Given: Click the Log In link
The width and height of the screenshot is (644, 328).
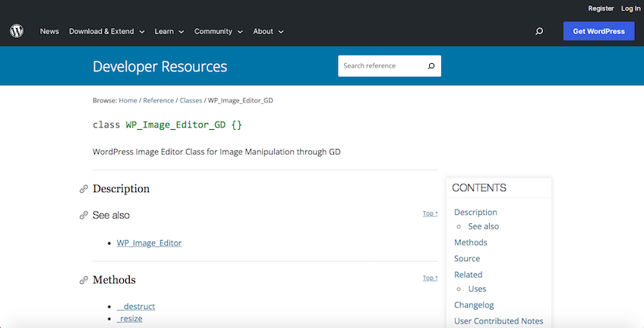Looking at the screenshot, I should (630, 8).
